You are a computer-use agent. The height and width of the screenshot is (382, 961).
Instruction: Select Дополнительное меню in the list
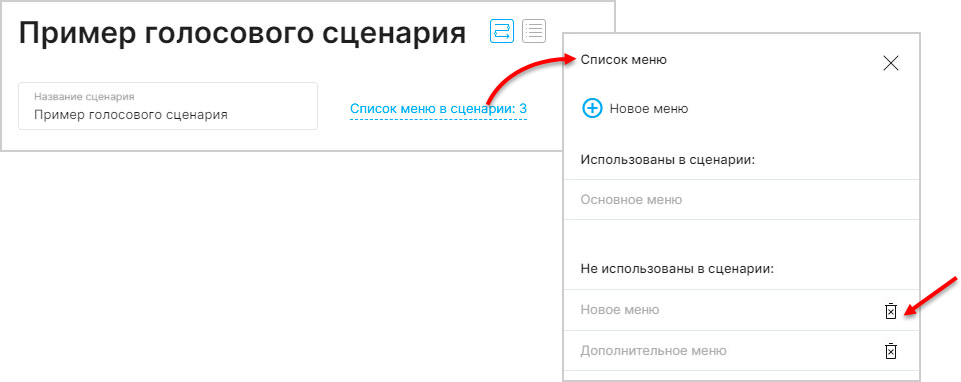point(653,351)
